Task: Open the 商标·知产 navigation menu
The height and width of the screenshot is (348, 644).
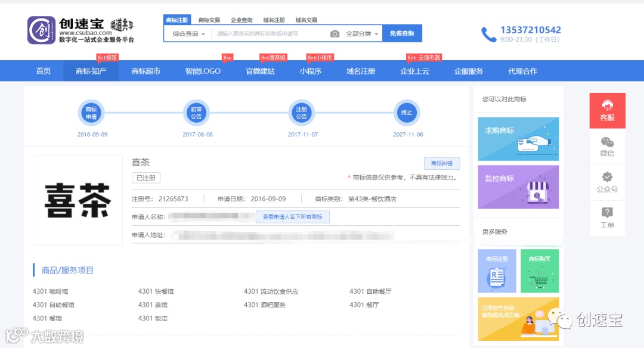Action: 91,71
